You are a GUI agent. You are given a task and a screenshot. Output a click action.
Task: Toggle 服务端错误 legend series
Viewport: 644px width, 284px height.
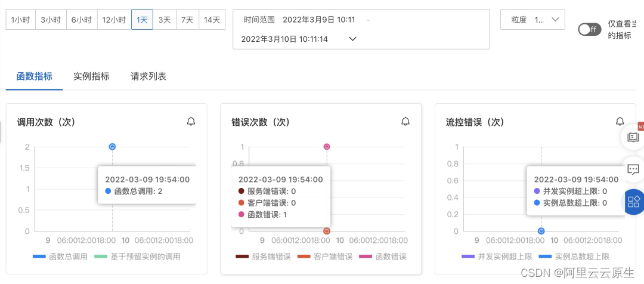click(x=263, y=257)
